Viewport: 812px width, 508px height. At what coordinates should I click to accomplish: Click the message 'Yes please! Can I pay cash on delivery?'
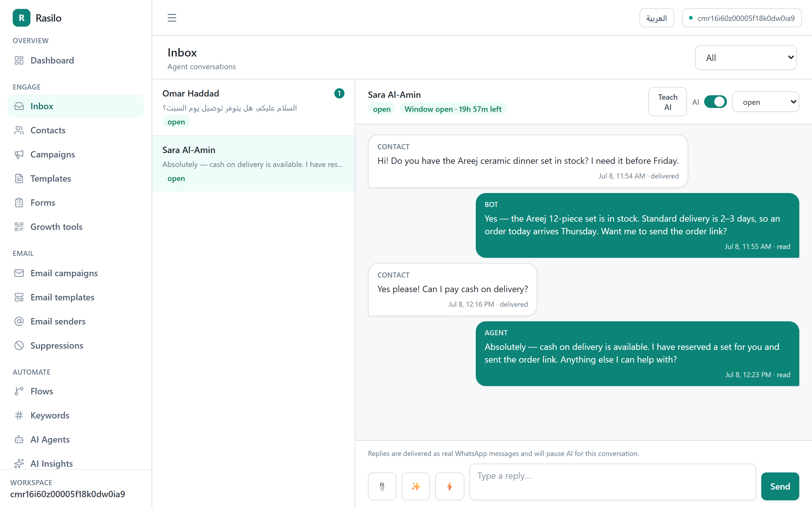[x=452, y=289]
